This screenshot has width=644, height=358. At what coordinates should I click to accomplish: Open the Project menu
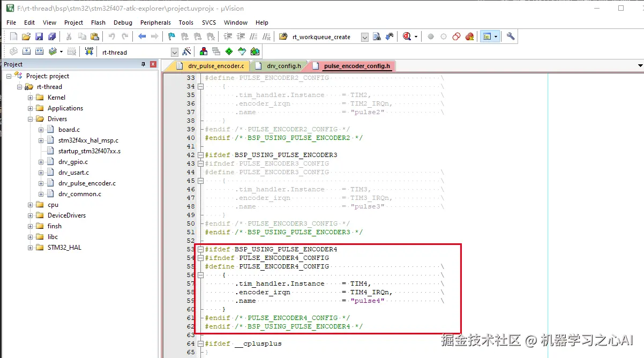[73, 23]
